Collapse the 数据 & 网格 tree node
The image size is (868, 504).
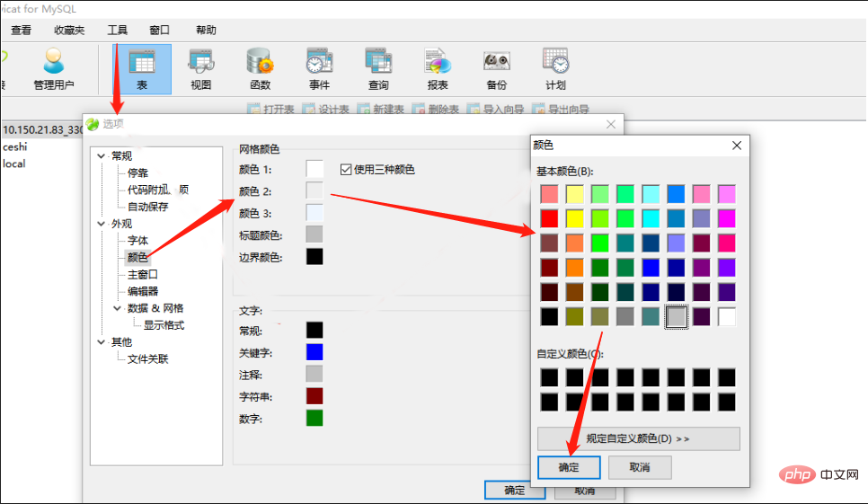coord(118,308)
